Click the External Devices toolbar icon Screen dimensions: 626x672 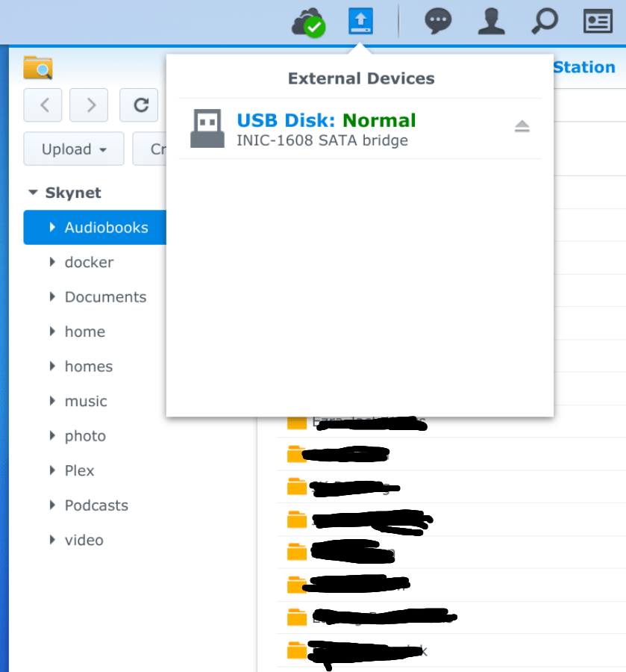pyautogui.click(x=360, y=22)
